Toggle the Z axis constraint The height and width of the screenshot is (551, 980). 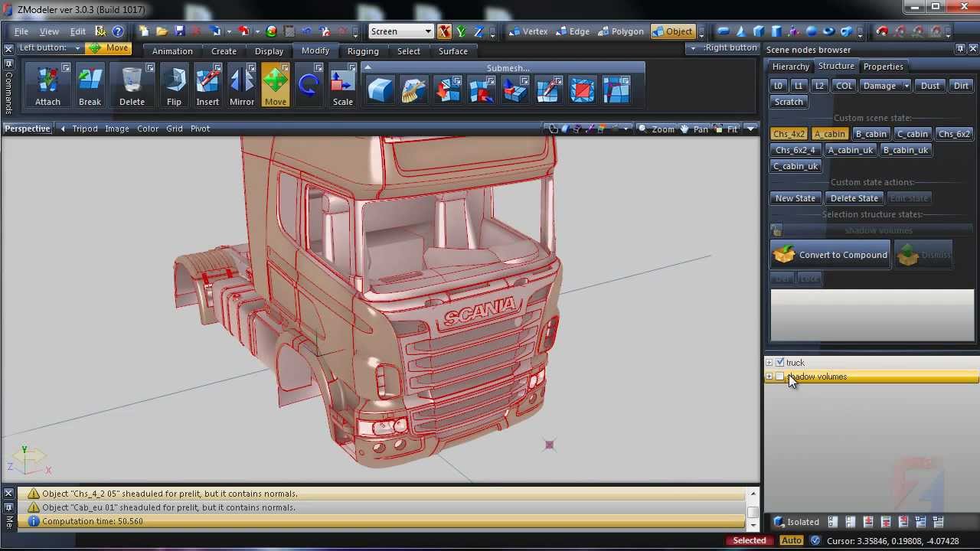pyautogui.click(x=479, y=31)
